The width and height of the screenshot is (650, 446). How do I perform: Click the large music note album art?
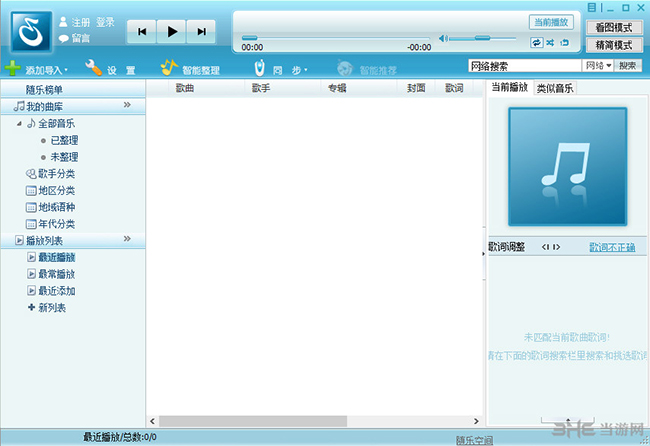(x=567, y=166)
